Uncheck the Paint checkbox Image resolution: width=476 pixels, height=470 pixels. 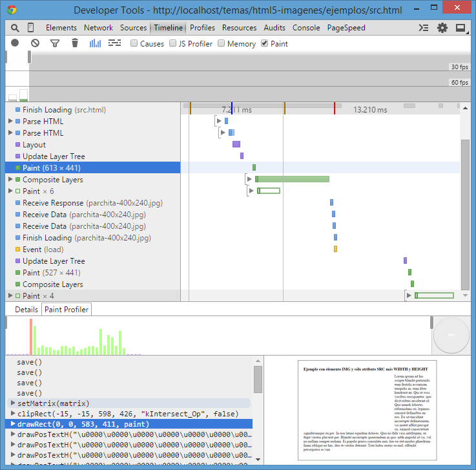pyautogui.click(x=265, y=44)
